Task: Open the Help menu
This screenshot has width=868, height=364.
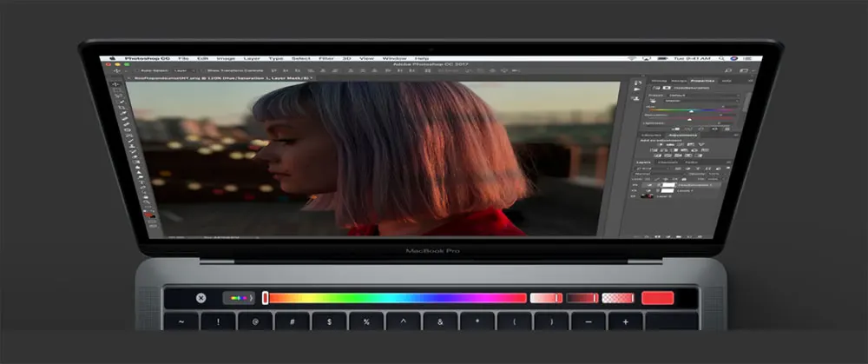Action: [422, 58]
